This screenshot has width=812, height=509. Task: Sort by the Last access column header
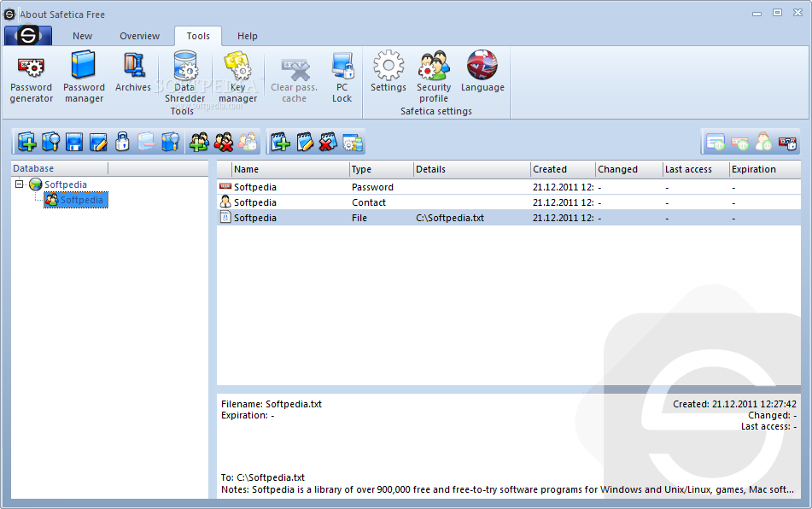(697, 169)
